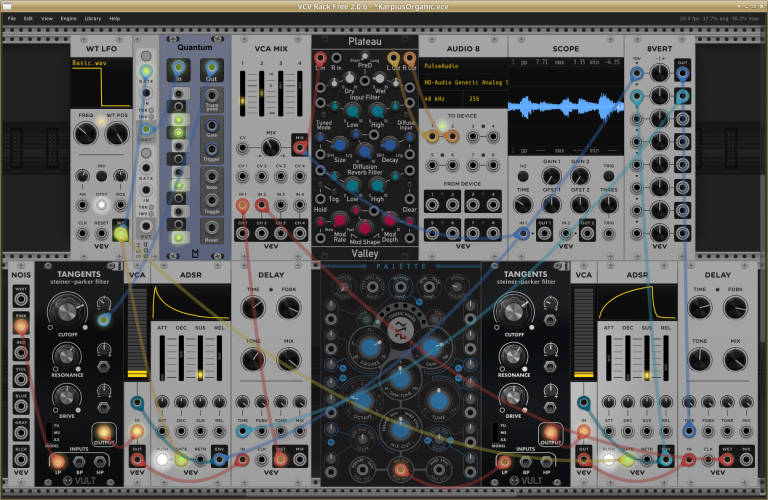The image size is (768, 500).
Task: Click the Scope TIME knob
Action: tap(523, 204)
